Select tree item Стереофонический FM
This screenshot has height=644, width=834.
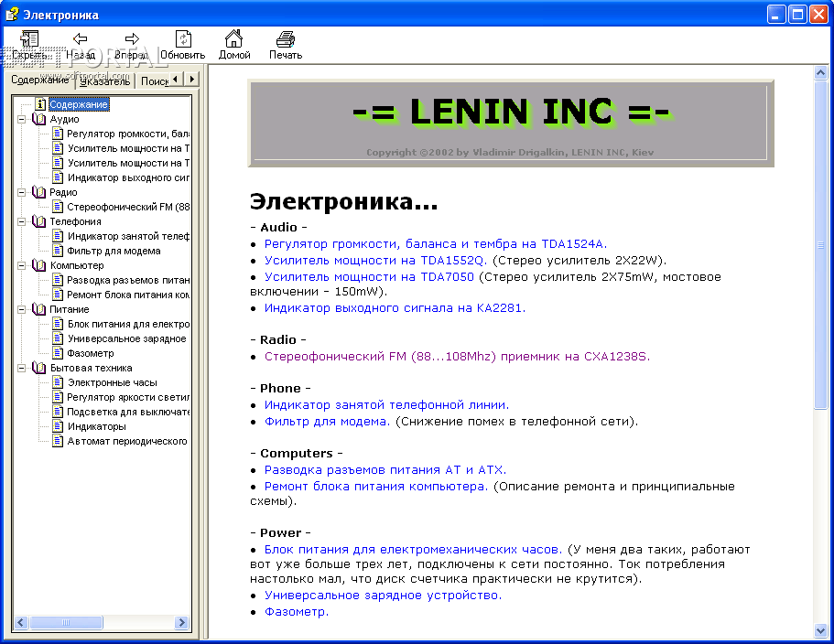point(128,207)
